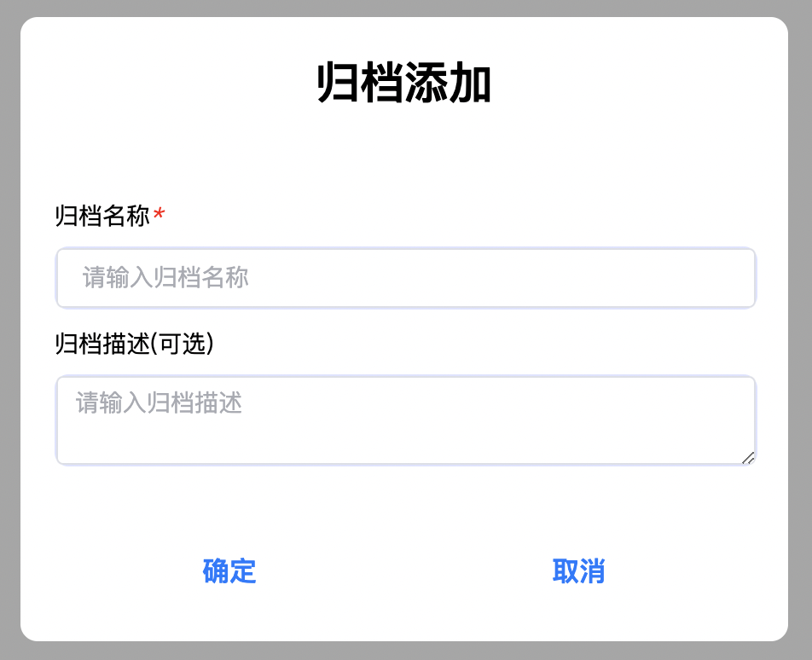Click the 归档名称 field label
Image resolution: width=812 pixels, height=660 pixels.
[x=102, y=216]
